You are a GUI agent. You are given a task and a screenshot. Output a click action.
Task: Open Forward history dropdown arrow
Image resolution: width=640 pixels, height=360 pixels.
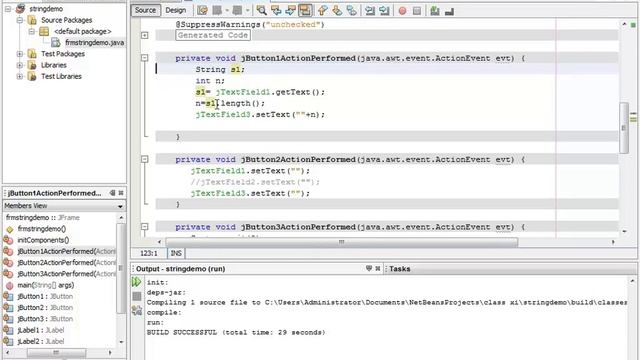247,11
